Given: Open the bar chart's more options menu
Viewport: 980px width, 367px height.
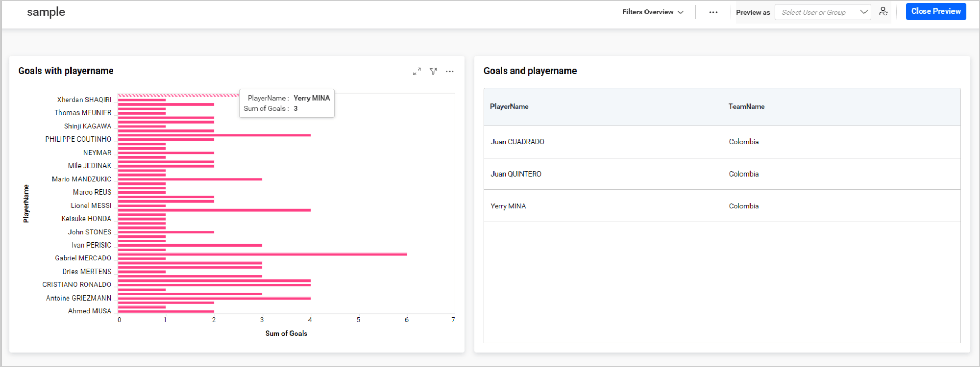Looking at the screenshot, I should (x=449, y=72).
